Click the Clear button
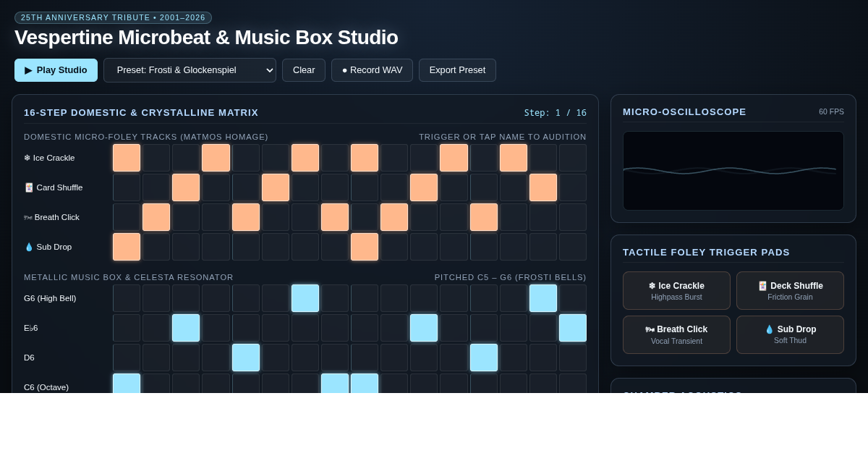Screen dimensions: 868x456 304,70
